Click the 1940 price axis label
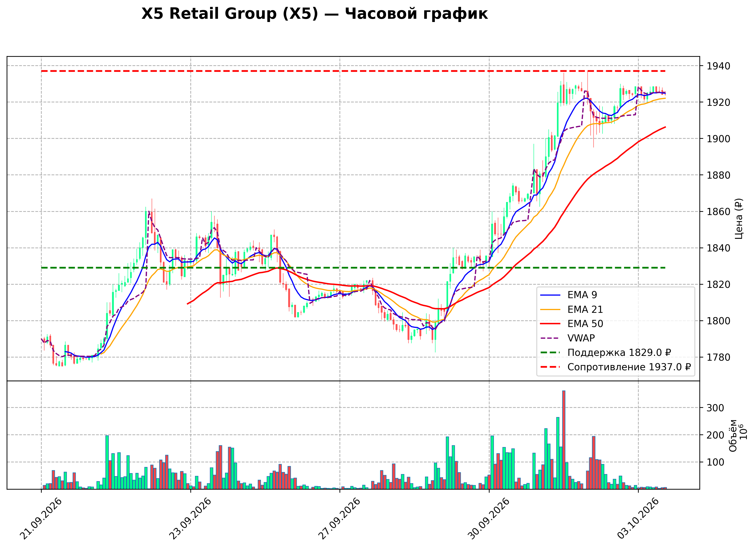The width and height of the screenshot is (756, 548). click(x=718, y=66)
